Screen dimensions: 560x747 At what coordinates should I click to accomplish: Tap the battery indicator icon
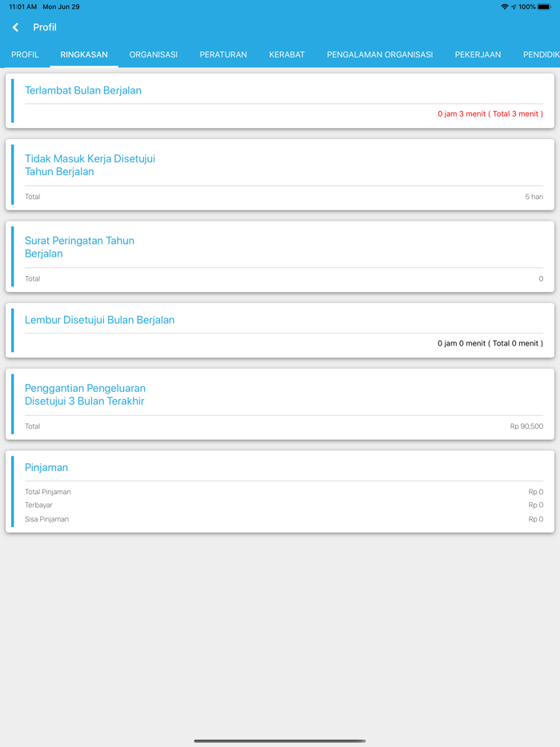(544, 6)
